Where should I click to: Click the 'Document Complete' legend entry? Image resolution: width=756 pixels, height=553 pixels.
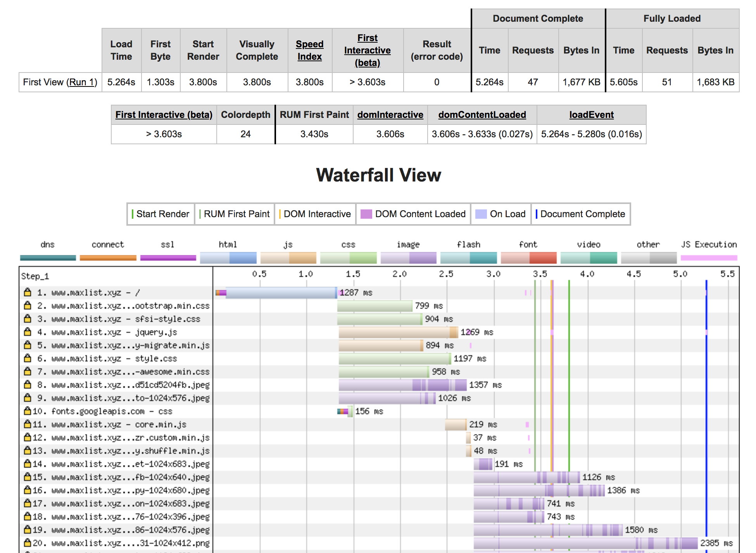click(580, 214)
